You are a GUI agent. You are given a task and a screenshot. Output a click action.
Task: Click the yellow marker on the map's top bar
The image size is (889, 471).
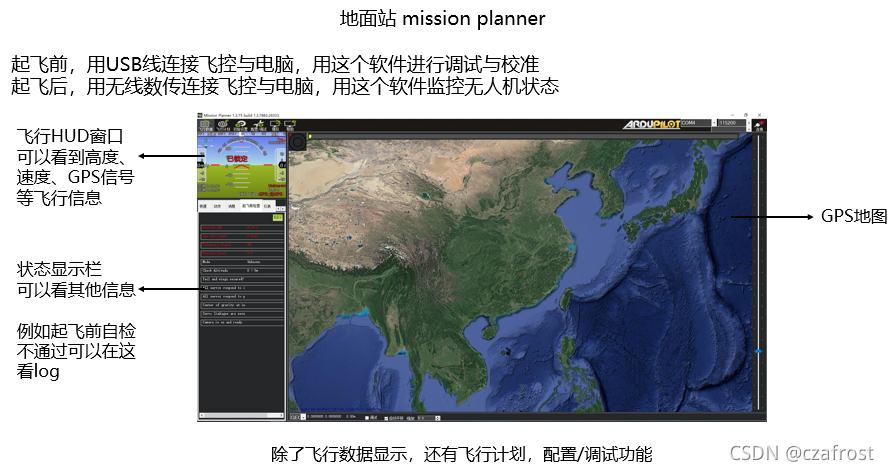pos(310,137)
